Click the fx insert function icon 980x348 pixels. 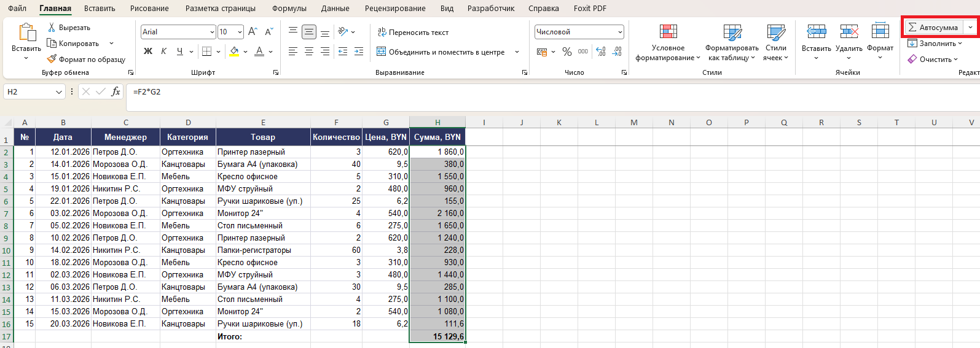tap(116, 91)
